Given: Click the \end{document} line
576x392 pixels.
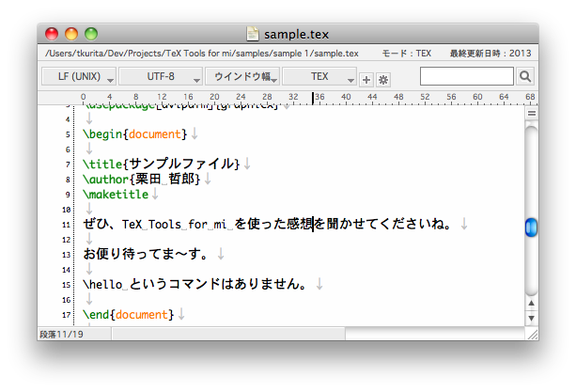Looking at the screenshot, I should (x=128, y=315).
